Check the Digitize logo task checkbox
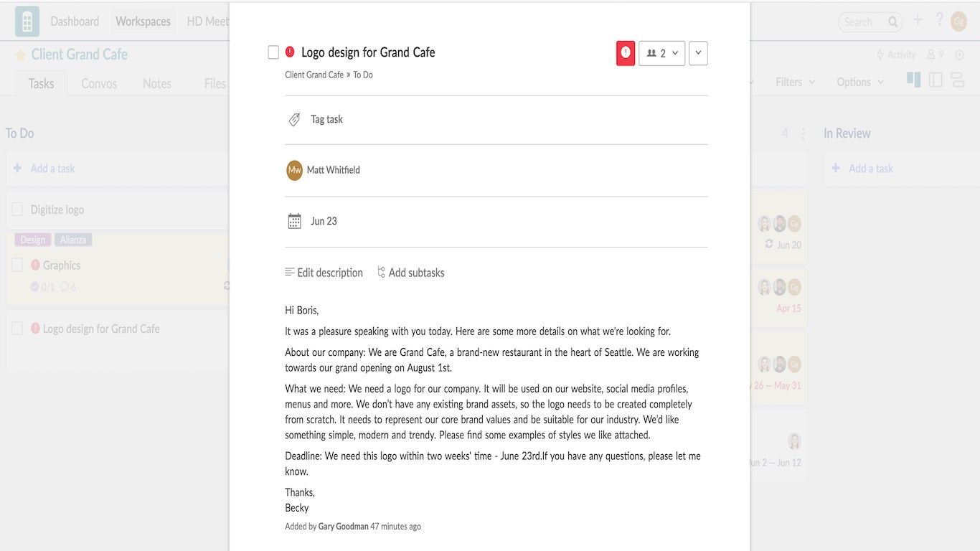 pos(17,209)
